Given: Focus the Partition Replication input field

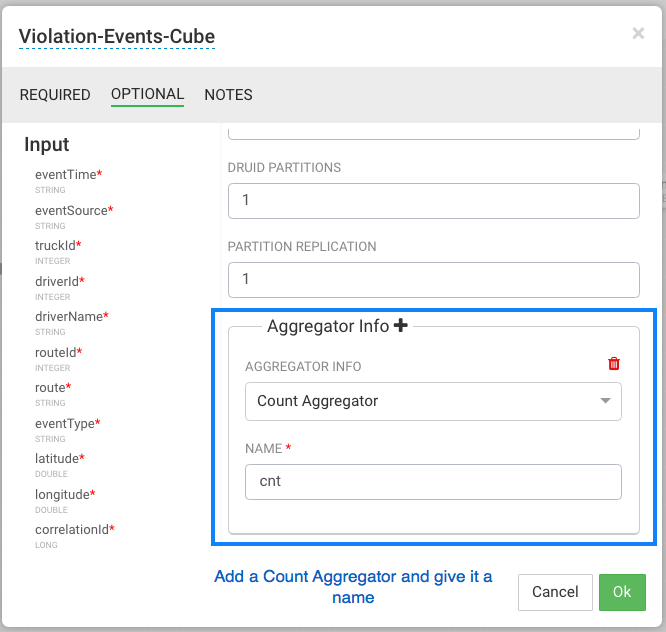Looking at the screenshot, I should point(433,280).
